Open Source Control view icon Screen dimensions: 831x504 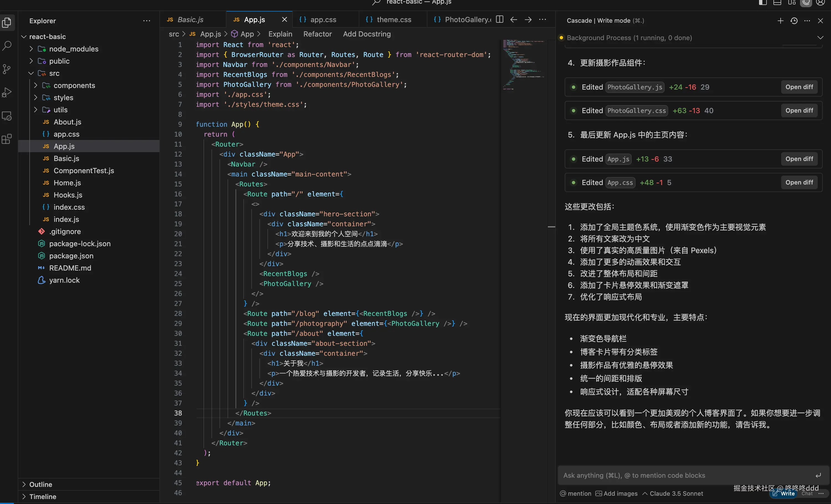click(x=7, y=69)
